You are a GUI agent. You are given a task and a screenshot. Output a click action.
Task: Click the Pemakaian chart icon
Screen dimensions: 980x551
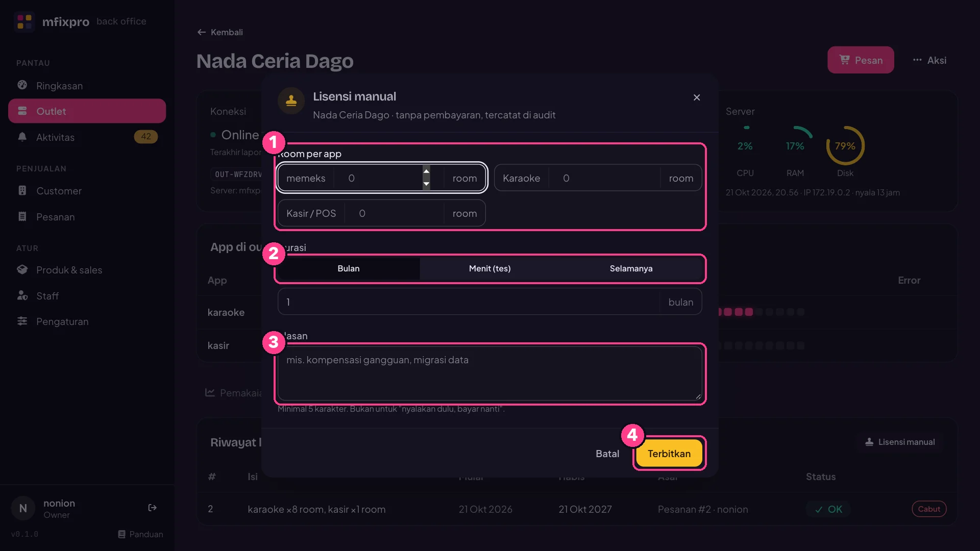pos(210,392)
